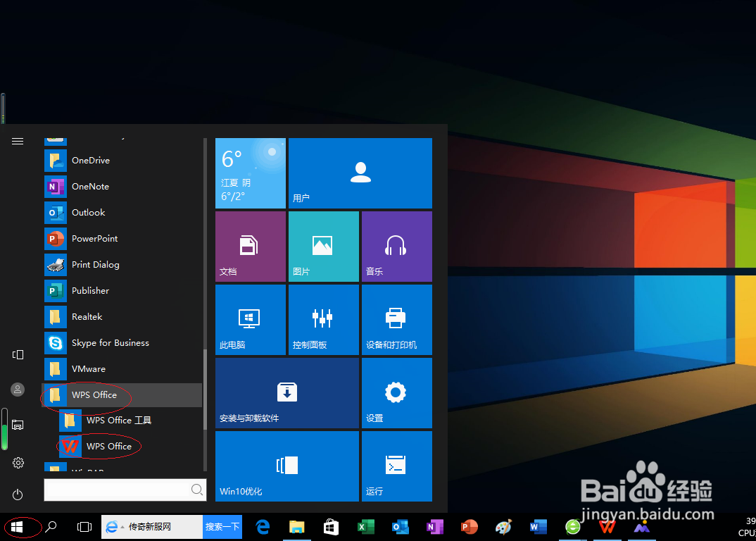Screen dimensions: 756x541
Task: Expand the WPS Office 工具 subfolder
Action: click(130, 421)
